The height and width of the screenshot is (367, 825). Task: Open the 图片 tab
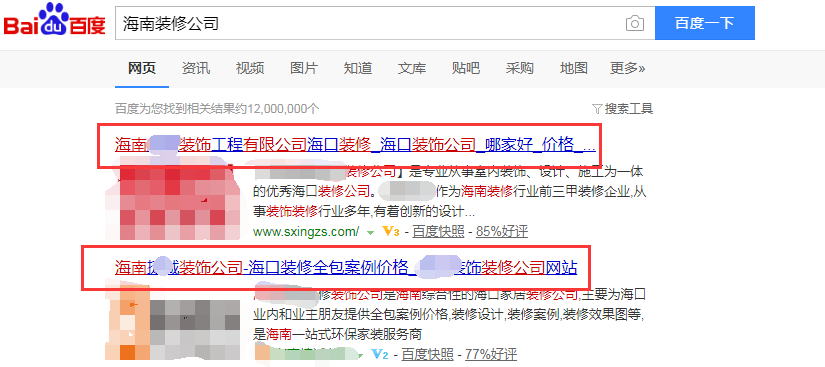[304, 68]
